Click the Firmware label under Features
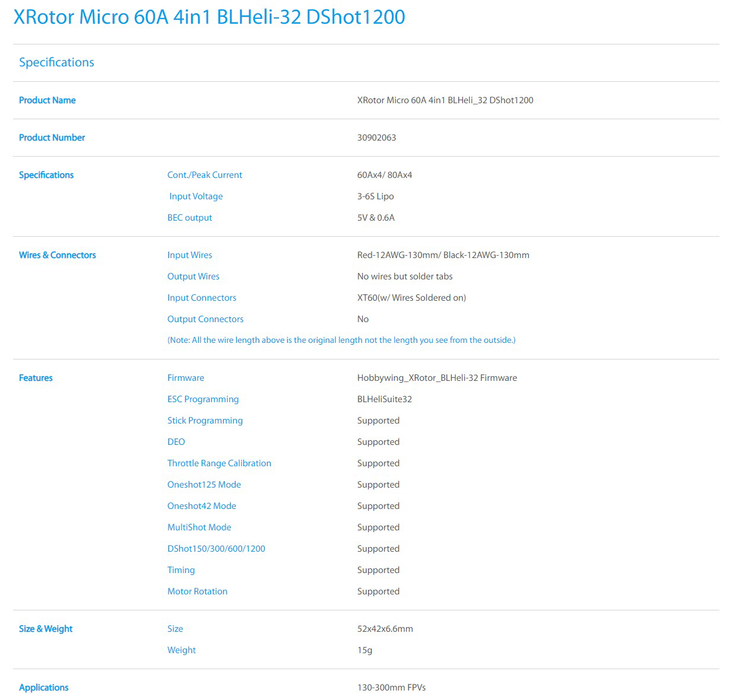Viewport: 736px width, 700px height. point(185,378)
